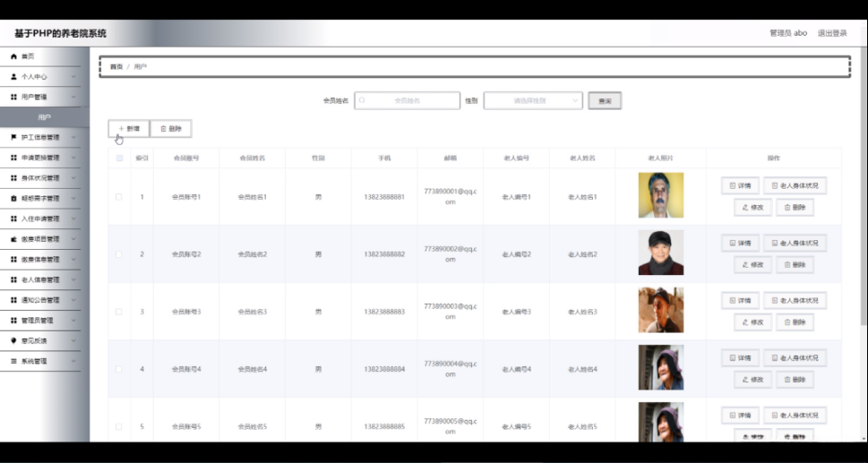Image resolution: width=868 pixels, height=463 pixels.
Task: Click the page's vertical scrollbar
Action: coord(864,185)
